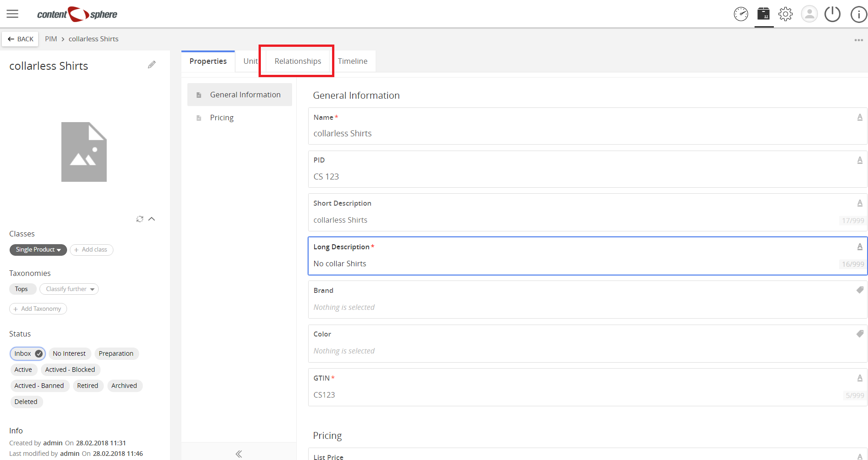Screen dimensions: 868x460
Task: Click the Name field language icon
Action: [860, 118]
